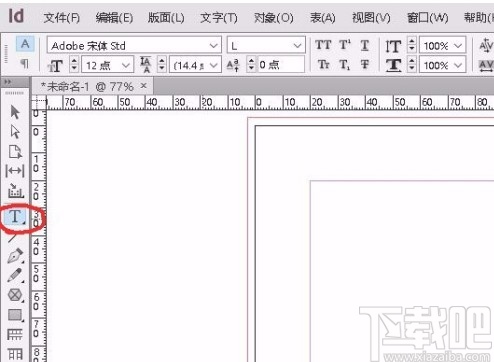Click the baseline shift 0 点 field

pos(280,64)
